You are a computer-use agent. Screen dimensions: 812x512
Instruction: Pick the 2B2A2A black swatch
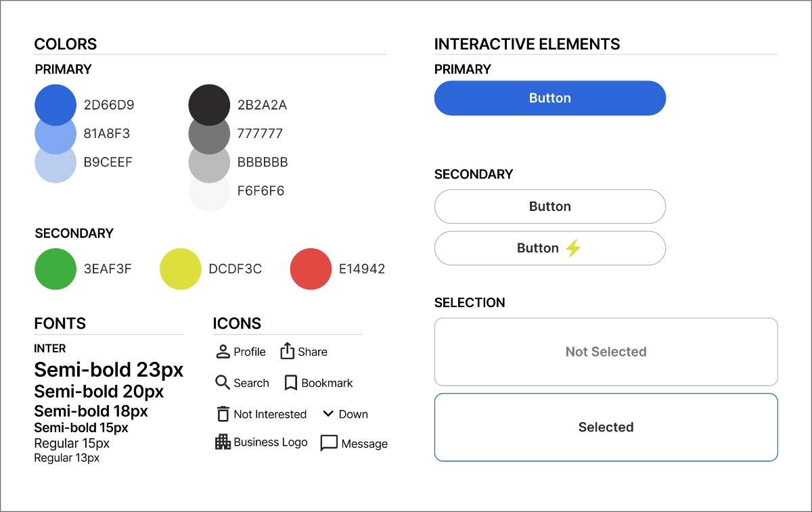coord(209,105)
